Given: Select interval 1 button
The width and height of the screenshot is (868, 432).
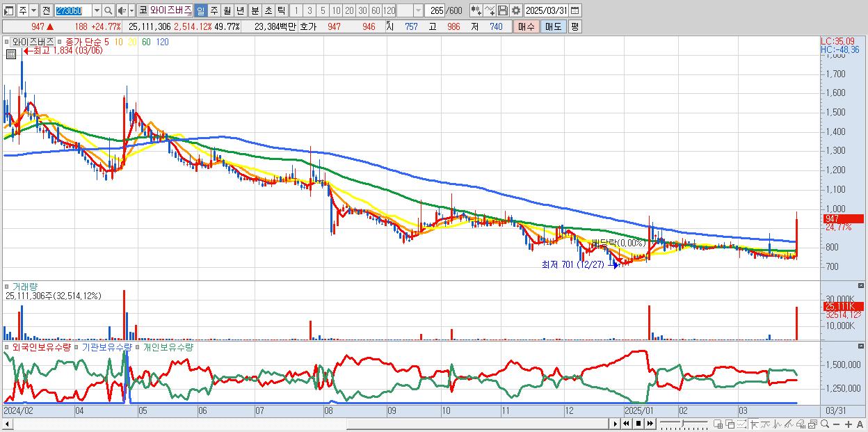Looking at the screenshot, I should 296,10.
